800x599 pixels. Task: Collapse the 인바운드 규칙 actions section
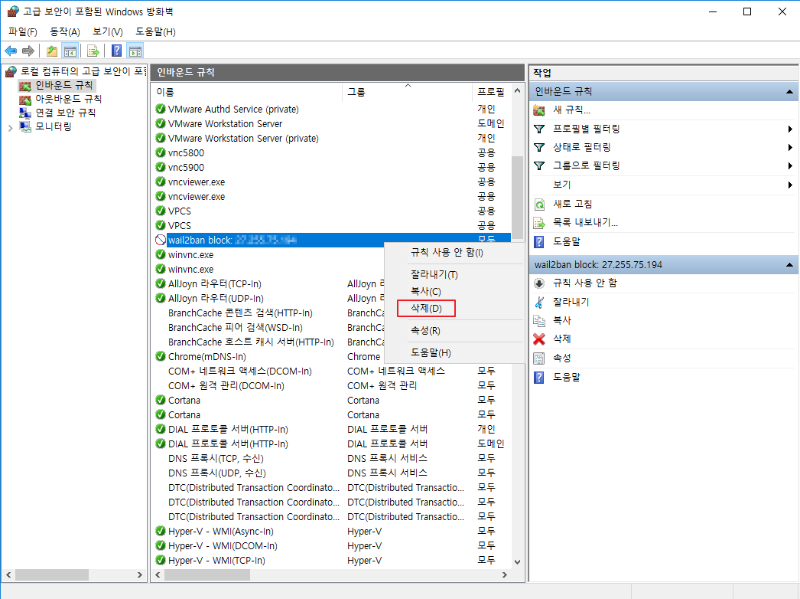pos(790,91)
